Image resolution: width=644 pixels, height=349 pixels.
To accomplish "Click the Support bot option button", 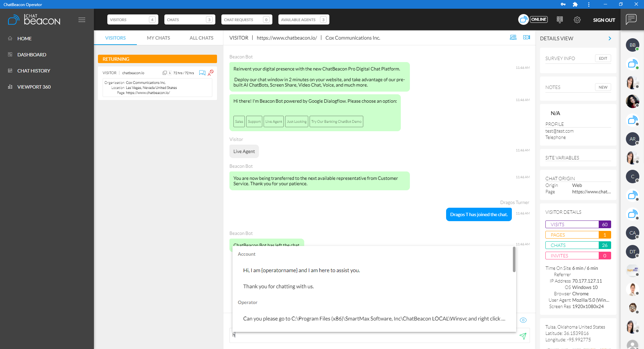I will point(254,121).
